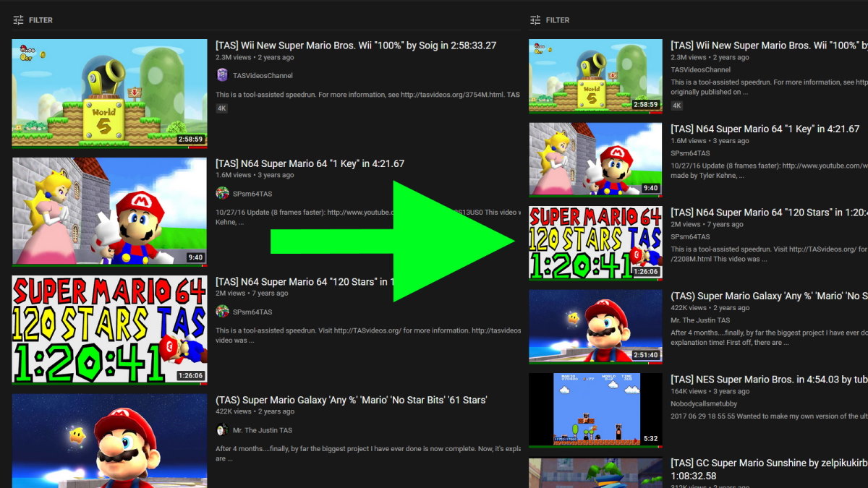Click "2017 06 29 18 55 55 Wanted" description

(x=769, y=416)
